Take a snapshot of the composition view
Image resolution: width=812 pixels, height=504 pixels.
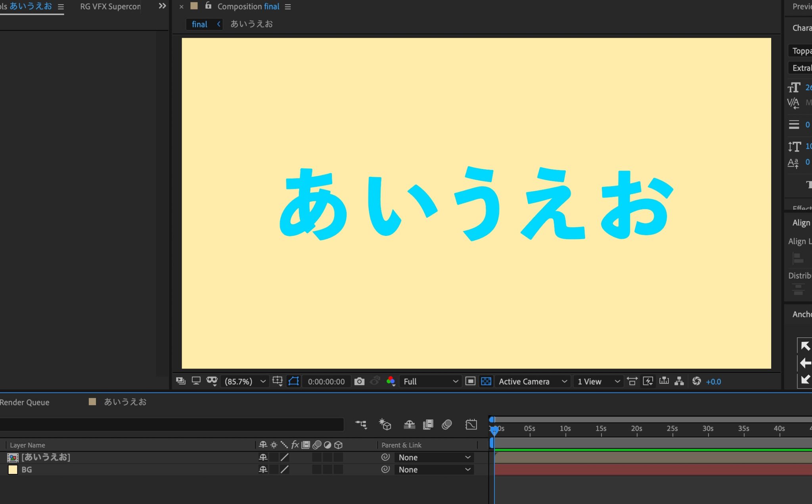pos(359,381)
